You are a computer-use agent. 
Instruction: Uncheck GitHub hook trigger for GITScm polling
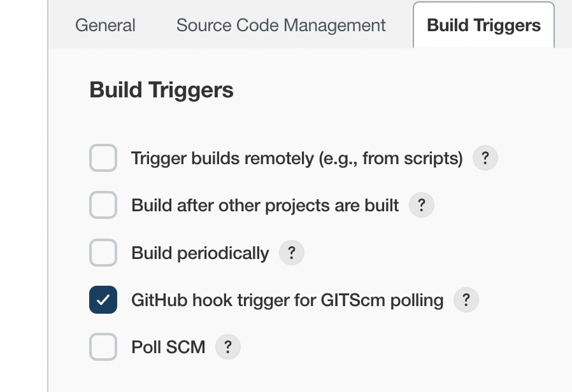point(103,300)
